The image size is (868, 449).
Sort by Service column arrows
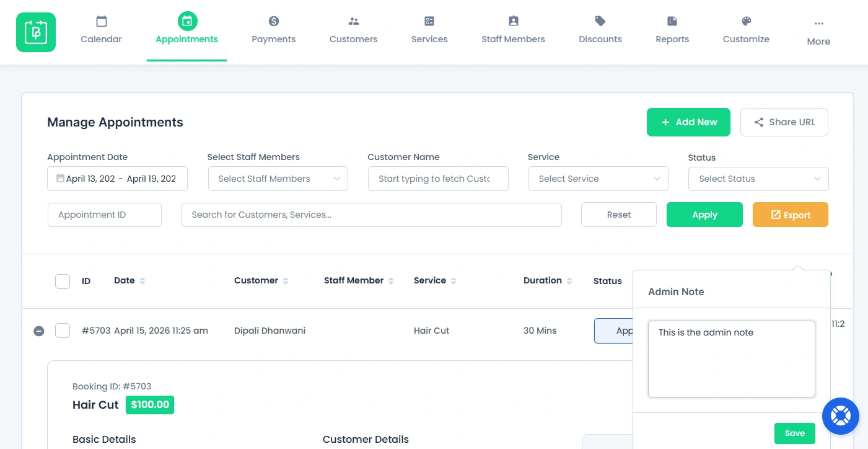454,281
